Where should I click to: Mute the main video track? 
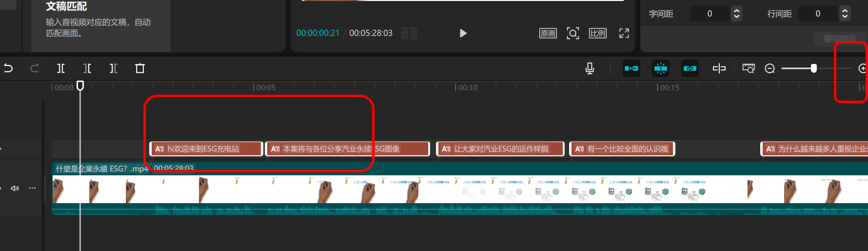(x=15, y=188)
